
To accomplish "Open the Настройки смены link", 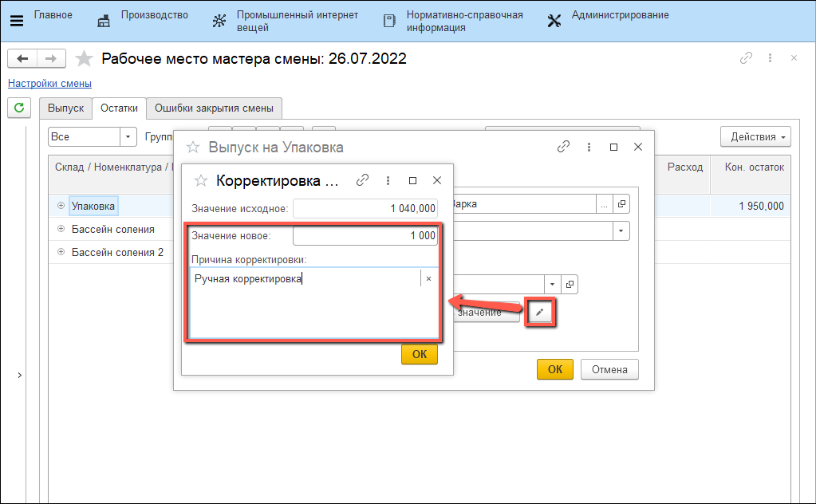I will point(49,83).
